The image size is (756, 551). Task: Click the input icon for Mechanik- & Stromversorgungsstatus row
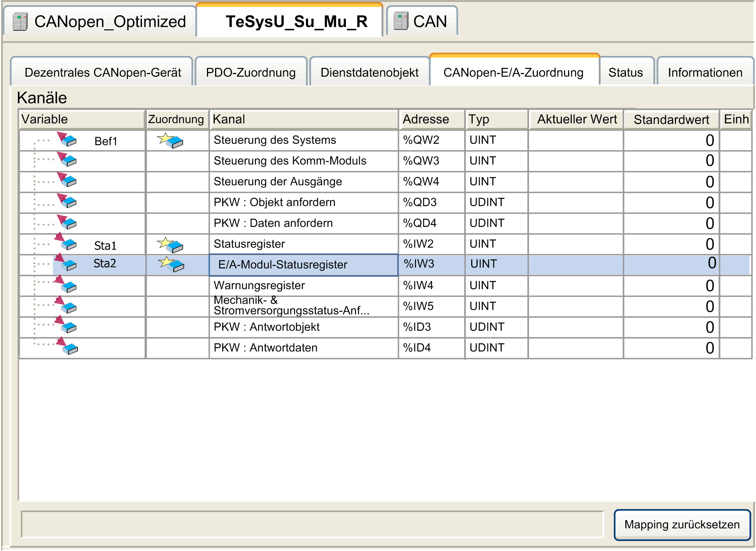(66, 305)
